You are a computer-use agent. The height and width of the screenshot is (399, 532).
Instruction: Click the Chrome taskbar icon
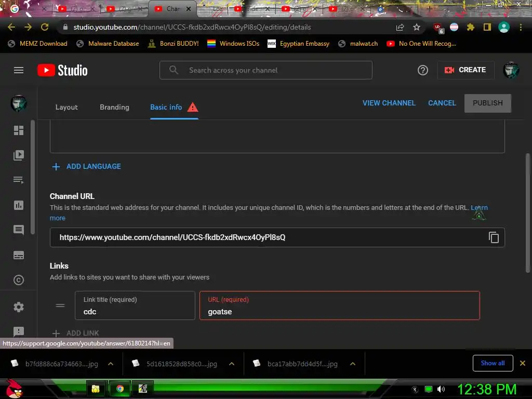[x=120, y=389]
